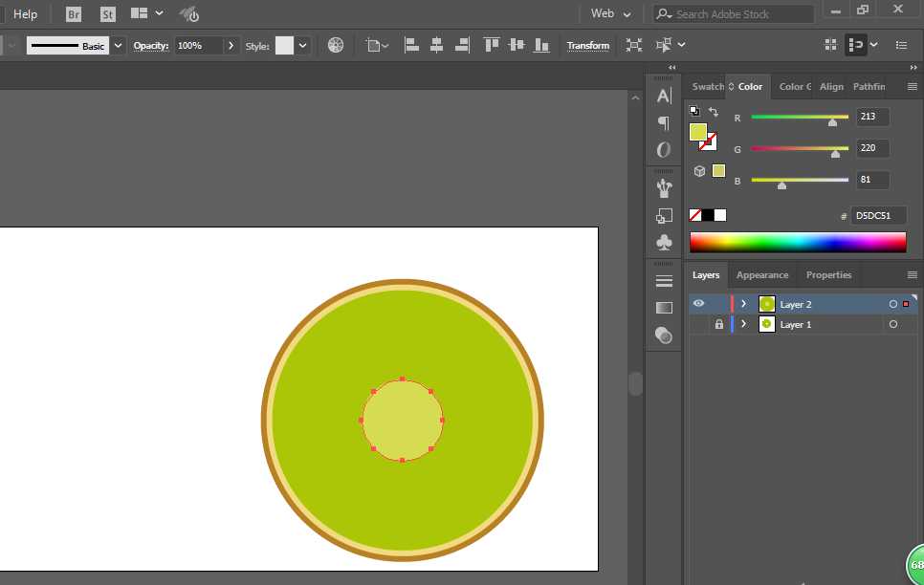Open the Style dropdown arrow

[303, 45]
